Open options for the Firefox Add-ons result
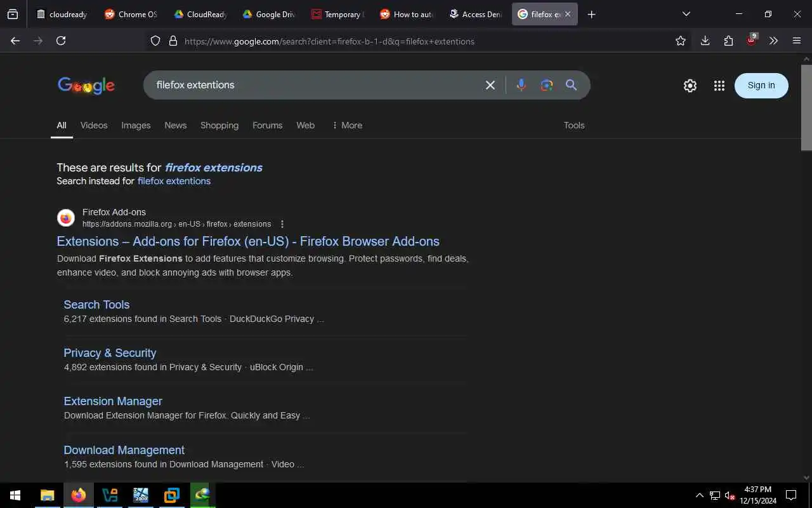 coord(282,224)
